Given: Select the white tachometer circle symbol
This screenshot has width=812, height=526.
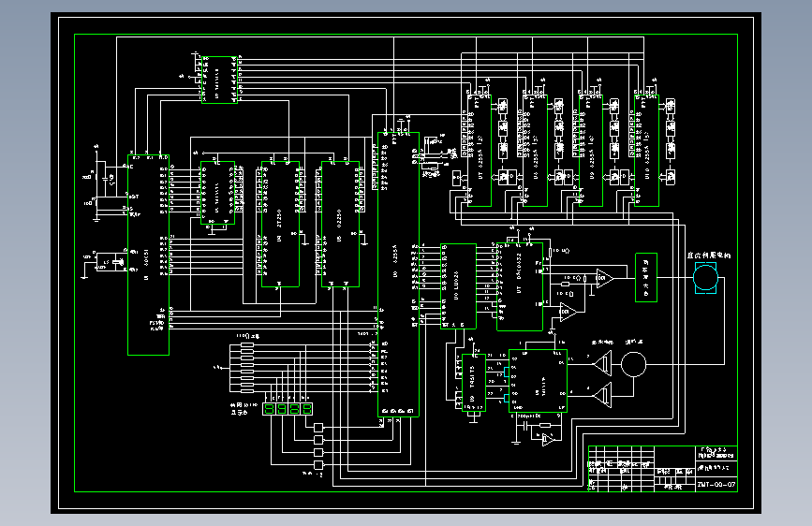Looking at the screenshot, I should point(633,364).
